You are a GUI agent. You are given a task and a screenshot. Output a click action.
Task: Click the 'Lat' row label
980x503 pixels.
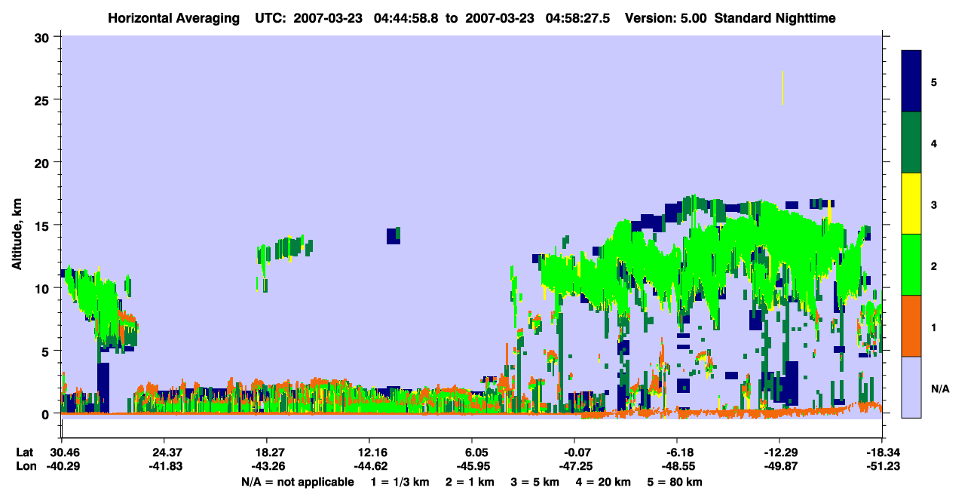[x=25, y=452]
